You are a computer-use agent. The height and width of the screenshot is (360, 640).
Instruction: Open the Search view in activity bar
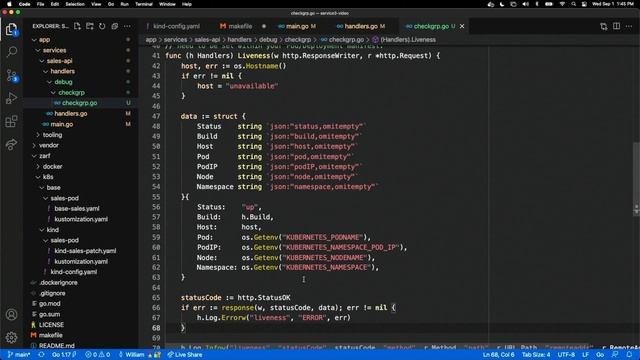pos(11,52)
